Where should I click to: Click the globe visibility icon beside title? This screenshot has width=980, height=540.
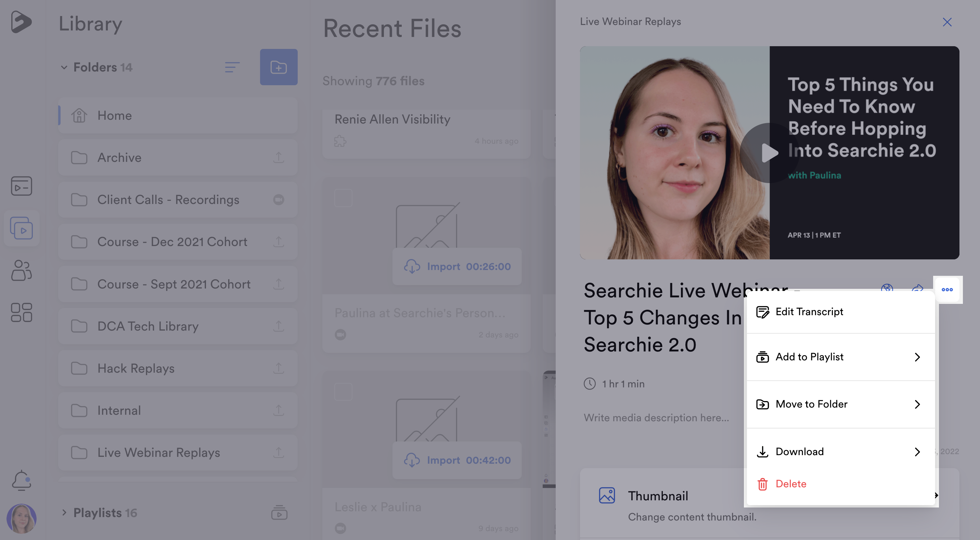(x=887, y=288)
